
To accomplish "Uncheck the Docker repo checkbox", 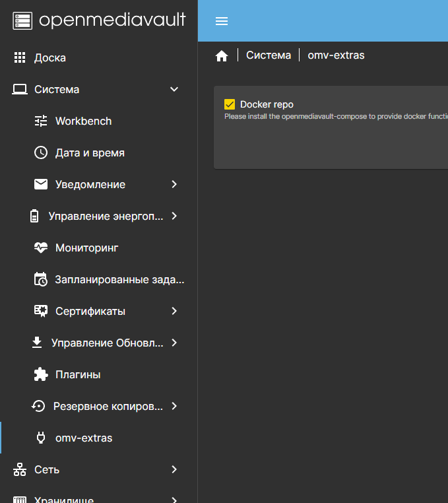I will [230, 104].
